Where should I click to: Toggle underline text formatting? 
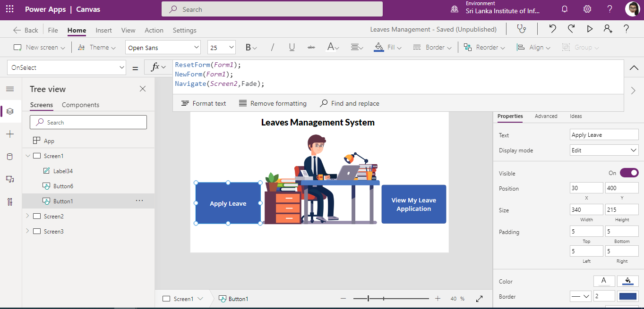point(292,48)
